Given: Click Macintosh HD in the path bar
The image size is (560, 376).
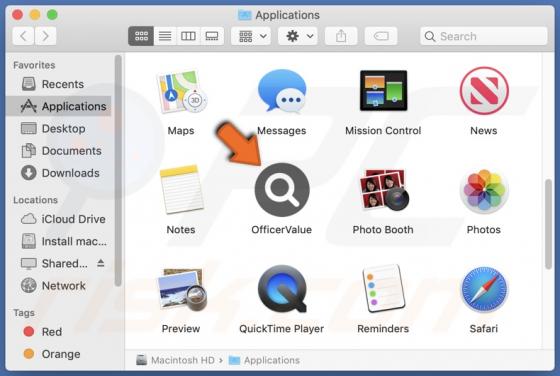Looking at the screenshot, I should click(176, 360).
